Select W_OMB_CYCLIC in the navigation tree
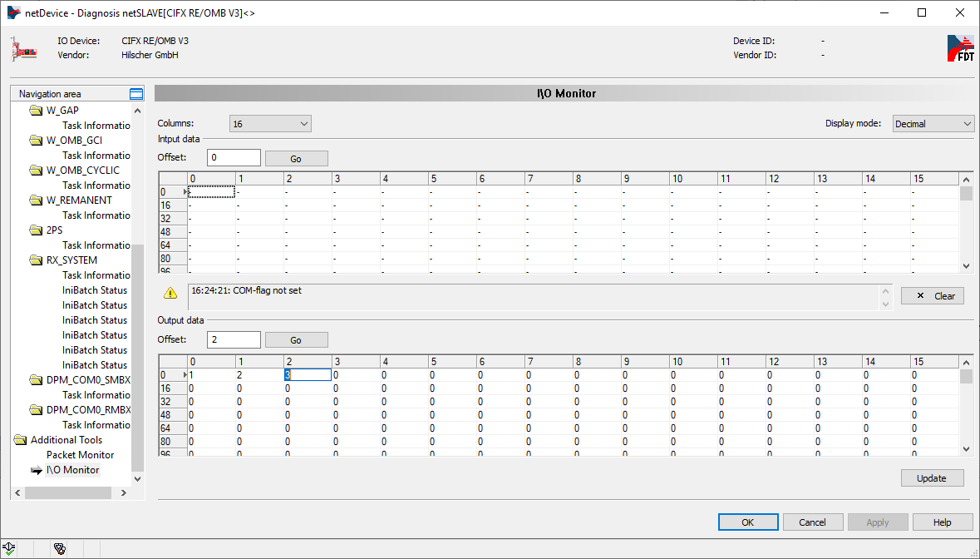The width and height of the screenshot is (980, 559). tap(82, 171)
